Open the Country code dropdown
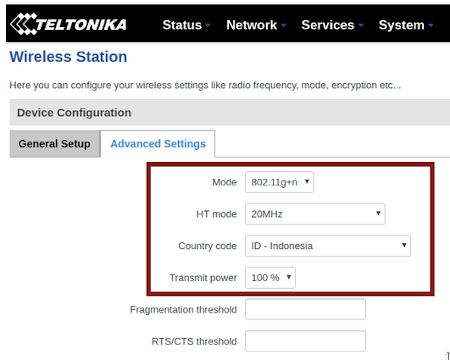The image size is (450, 360). 328,246
